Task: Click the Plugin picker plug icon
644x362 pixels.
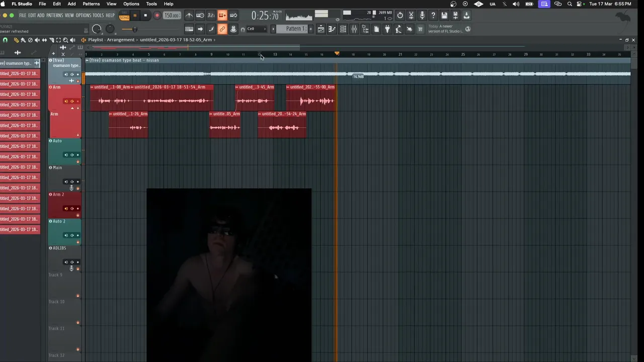Action: point(387,29)
